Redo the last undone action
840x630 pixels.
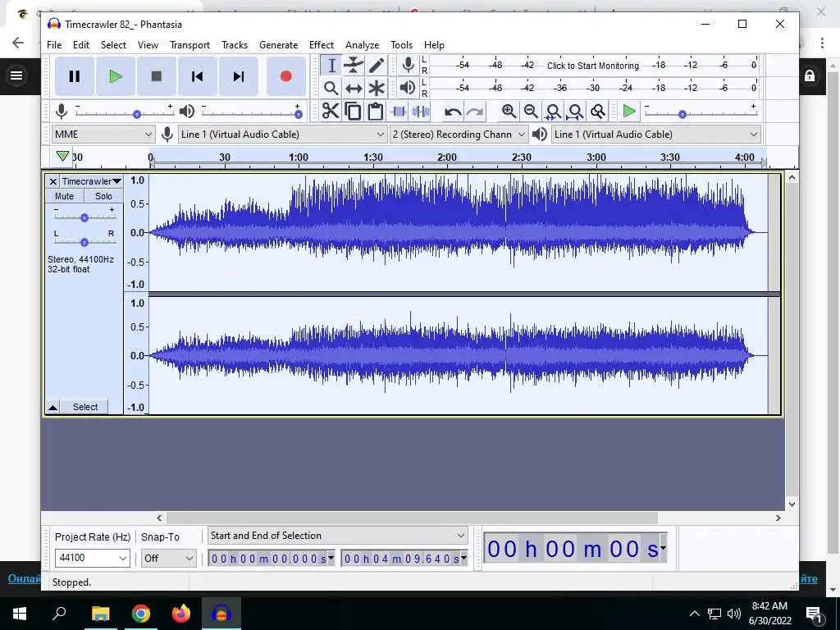point(475,112)
